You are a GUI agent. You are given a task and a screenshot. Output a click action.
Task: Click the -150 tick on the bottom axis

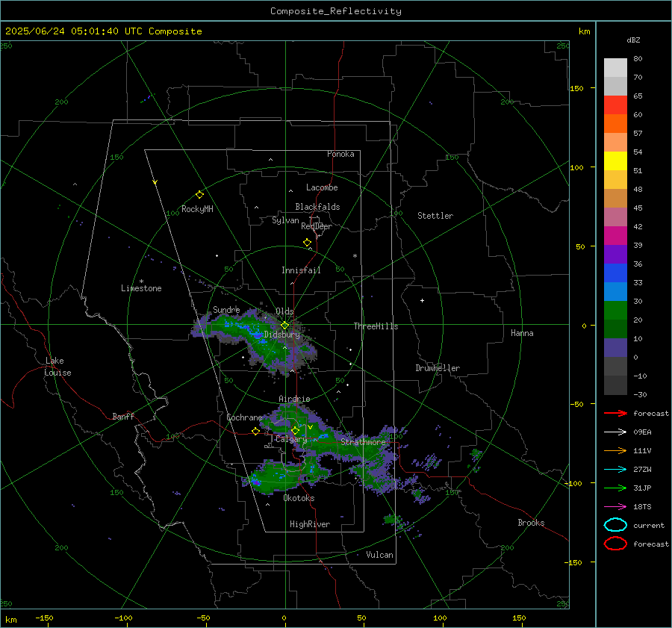(x=44, y=618)
